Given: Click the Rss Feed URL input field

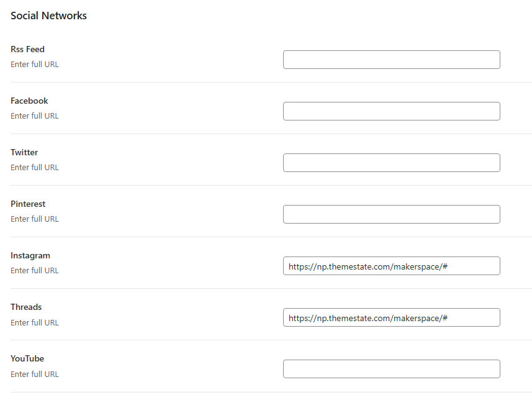Looking at the screenshot, I should click(391, 60).
